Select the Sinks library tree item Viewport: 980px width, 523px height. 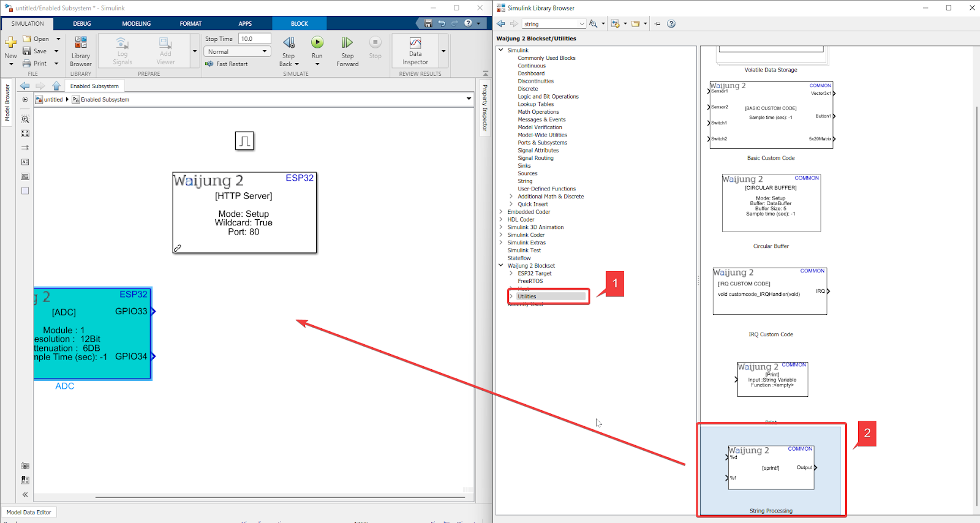click(524, 165)
